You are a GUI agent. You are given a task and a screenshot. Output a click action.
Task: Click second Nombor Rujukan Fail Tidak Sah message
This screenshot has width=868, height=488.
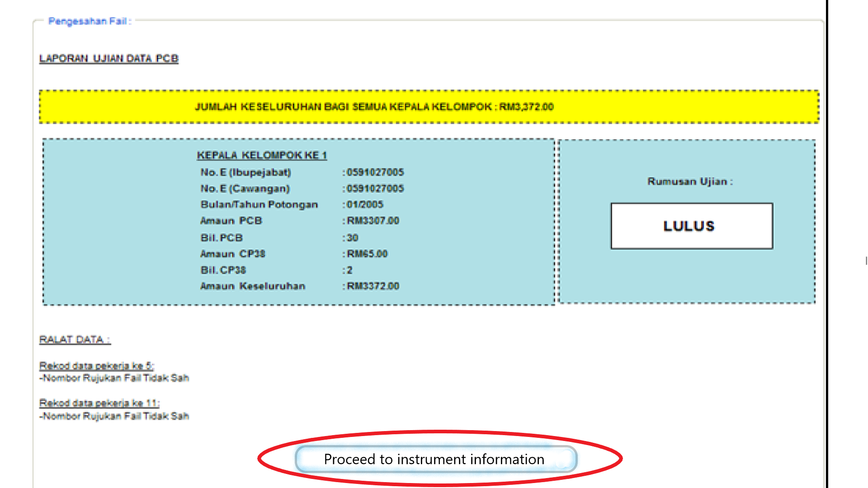(x=115, y=416)
